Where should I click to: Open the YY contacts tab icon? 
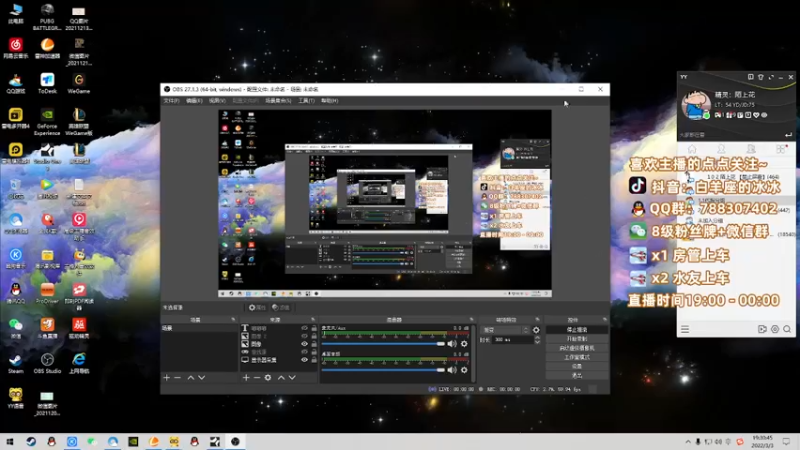(721, 149)
